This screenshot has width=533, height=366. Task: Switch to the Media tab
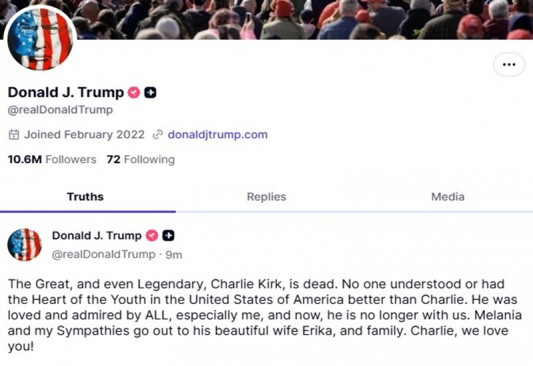448,197
